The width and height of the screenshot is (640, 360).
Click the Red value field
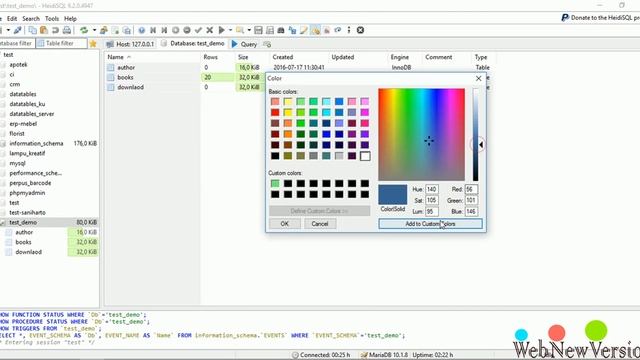(471, 189)
